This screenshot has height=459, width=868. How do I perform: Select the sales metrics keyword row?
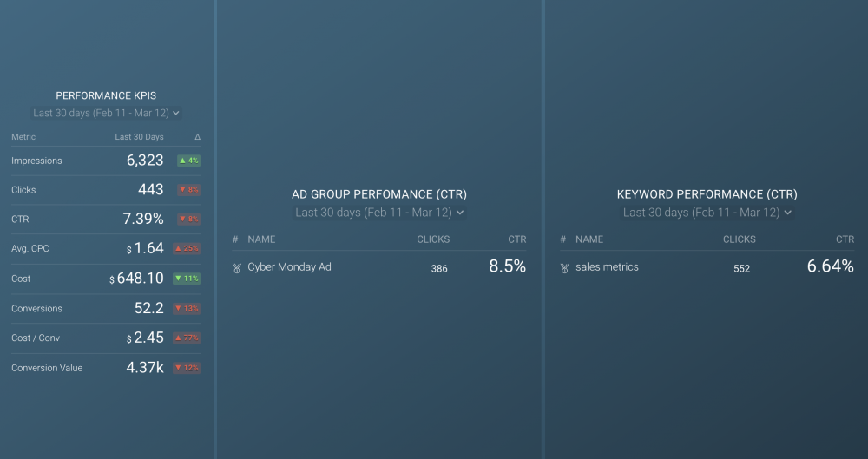tap(607, 267)
